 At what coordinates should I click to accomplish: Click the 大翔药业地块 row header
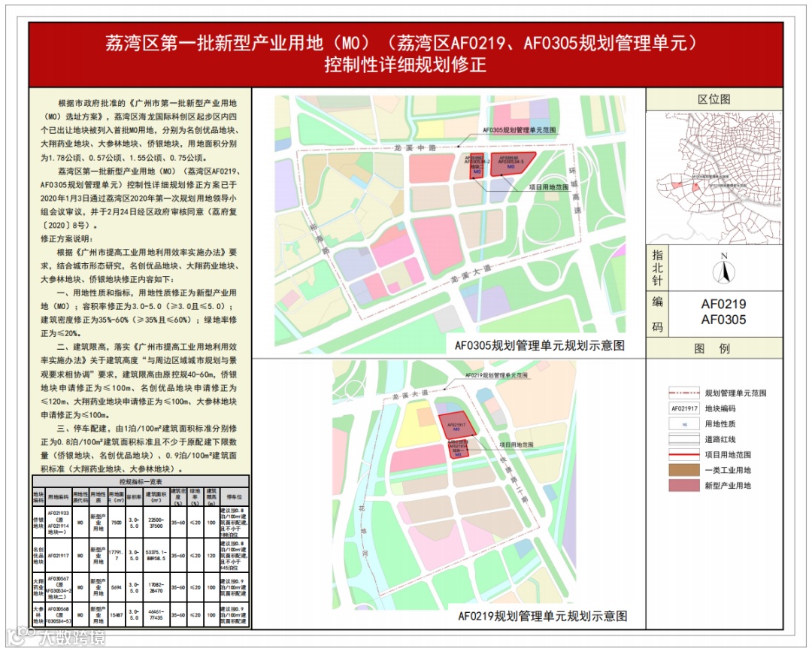coord(38,587)
